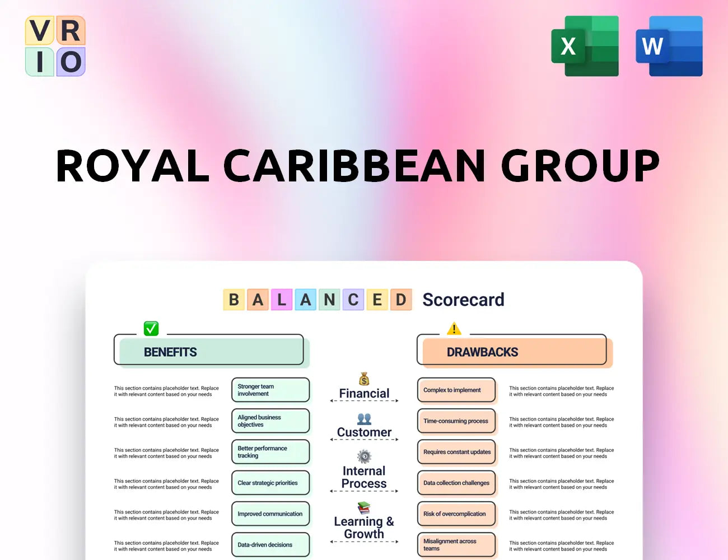
Task: Click the Customer perspective label
Action: coord(364,432)
